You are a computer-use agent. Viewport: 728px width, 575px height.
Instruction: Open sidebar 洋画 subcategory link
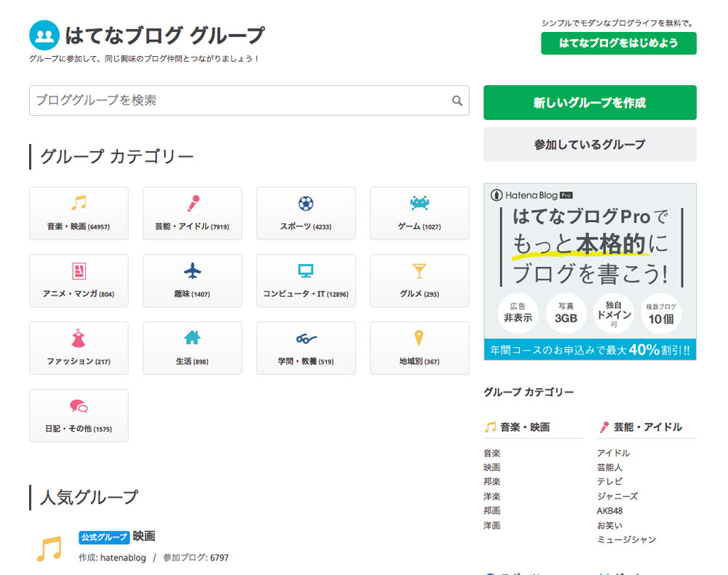(x=491, y=526)
